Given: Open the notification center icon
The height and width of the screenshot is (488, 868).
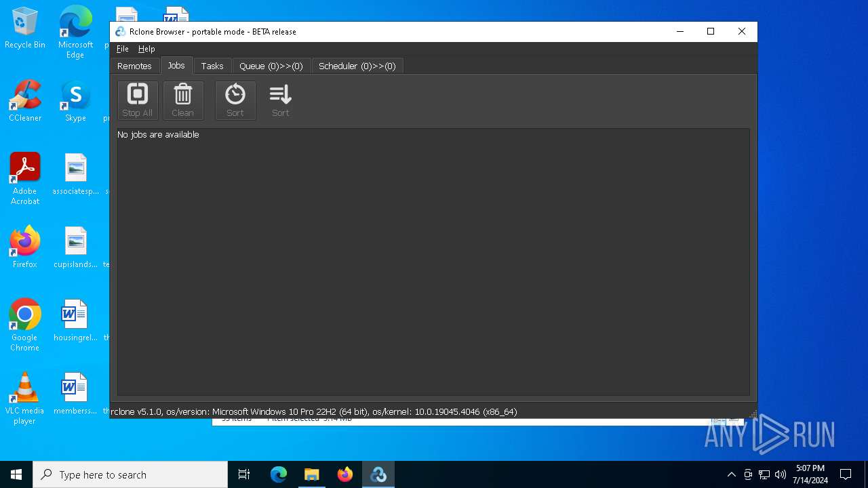Looking at the screenshot, I should coord(846,474).
